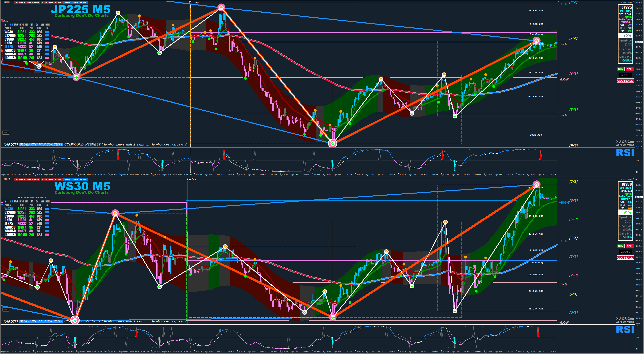Toggle the ON switch in JP225 chart

(6, 132)
